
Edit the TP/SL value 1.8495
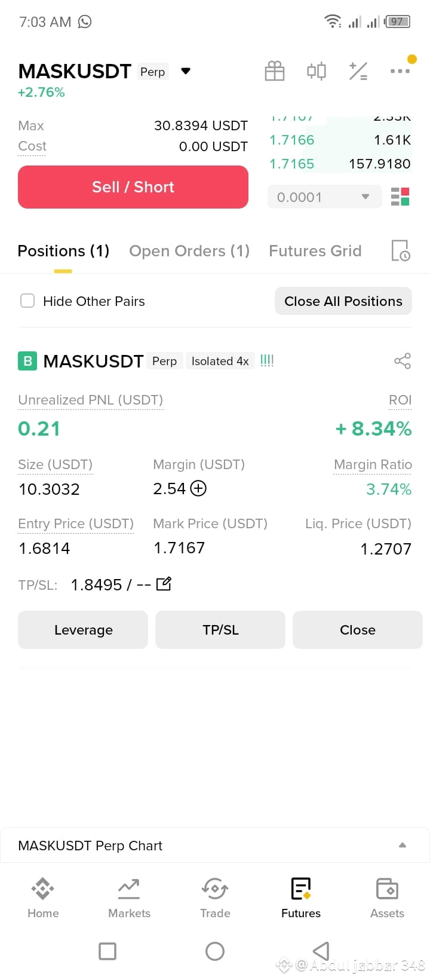coord(164,584)
